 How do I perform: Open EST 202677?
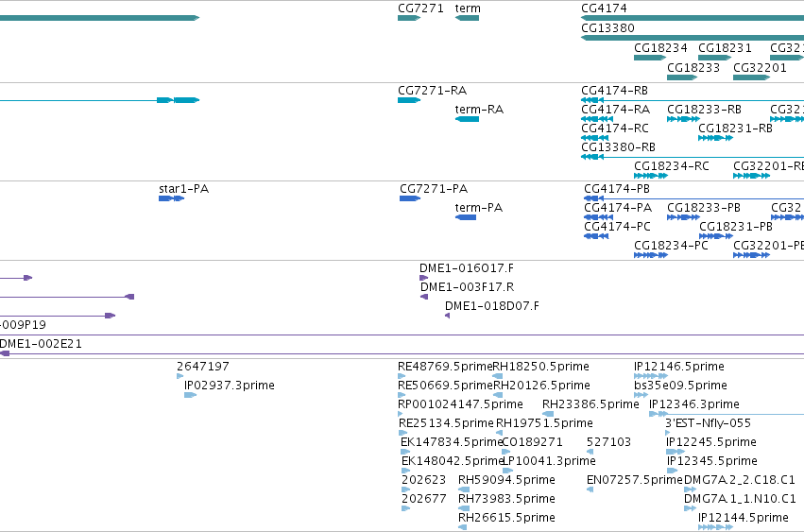coord(405,509)
